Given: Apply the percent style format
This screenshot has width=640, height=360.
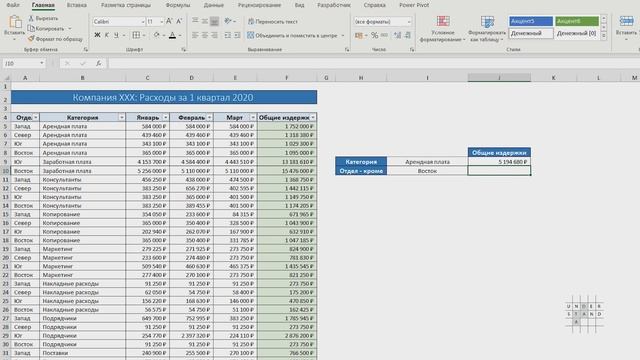Looking at the screenshot, I should [374, 36].
